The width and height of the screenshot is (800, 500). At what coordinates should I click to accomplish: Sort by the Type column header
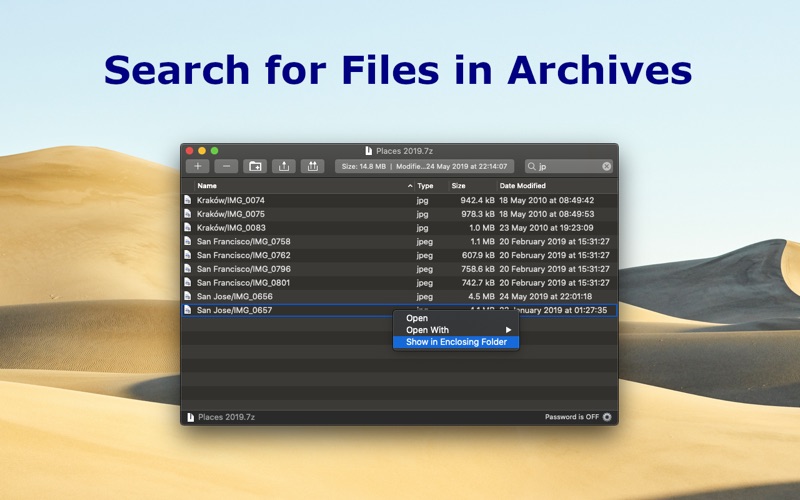(x=426, y=186)
